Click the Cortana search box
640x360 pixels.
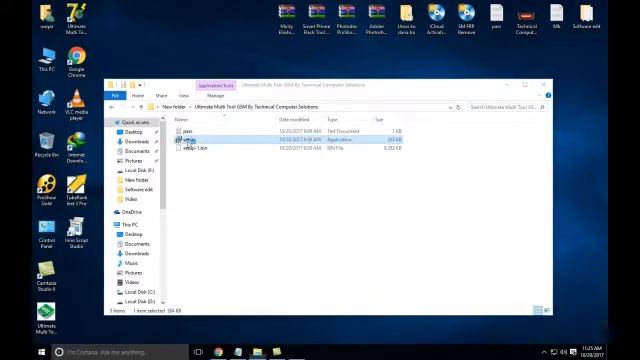tap(120, 352)
